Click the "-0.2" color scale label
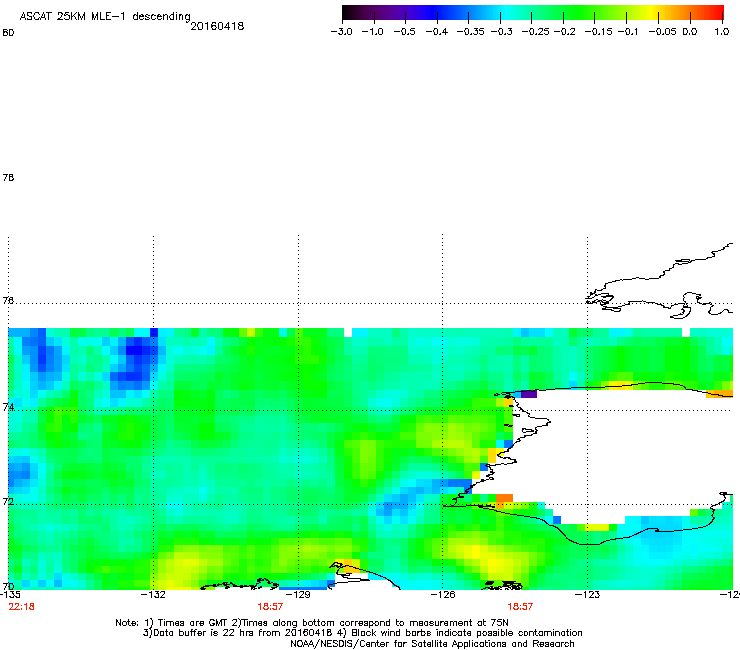The width and height of the screenshot is (740, 650). coord(564,32)
